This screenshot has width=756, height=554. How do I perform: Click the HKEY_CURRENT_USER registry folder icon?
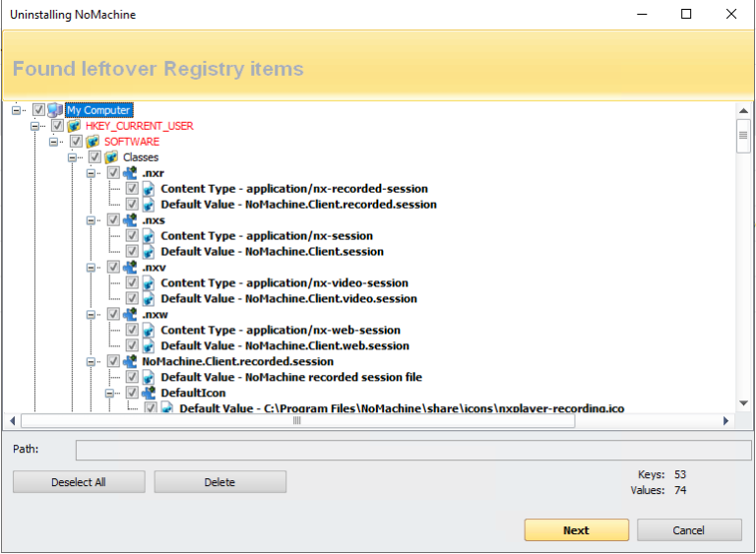pos(74,126)
